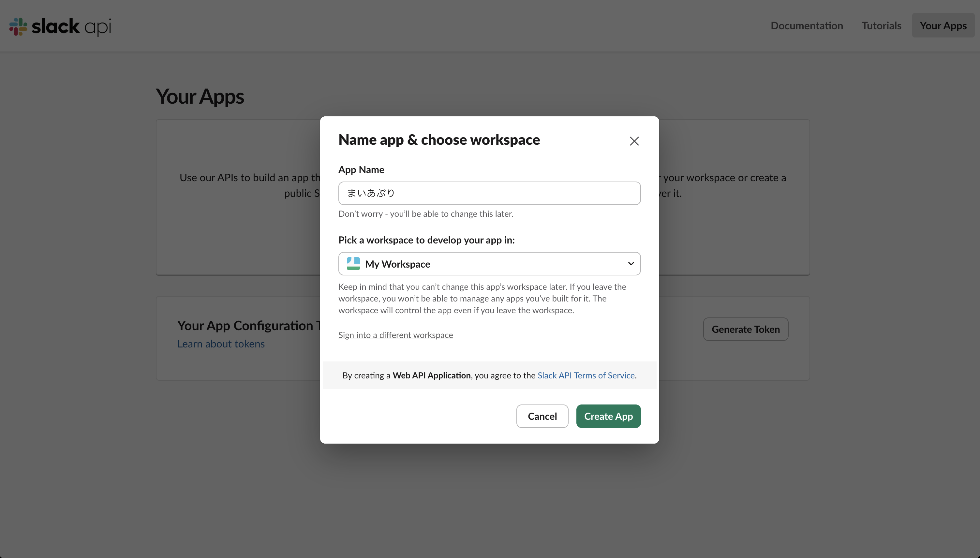980x558 pixels.
Task: Open Sign into a different workspace
Action: (x=395, y=334)
